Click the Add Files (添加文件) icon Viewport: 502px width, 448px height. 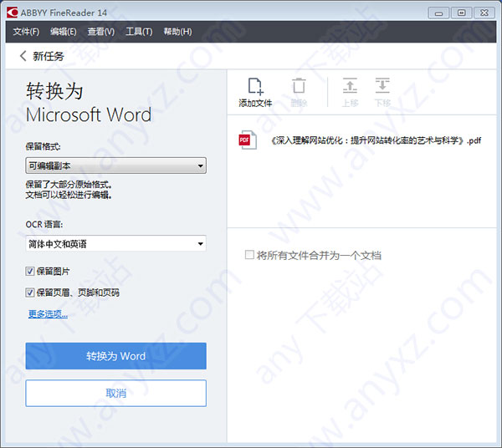point(255,86)
